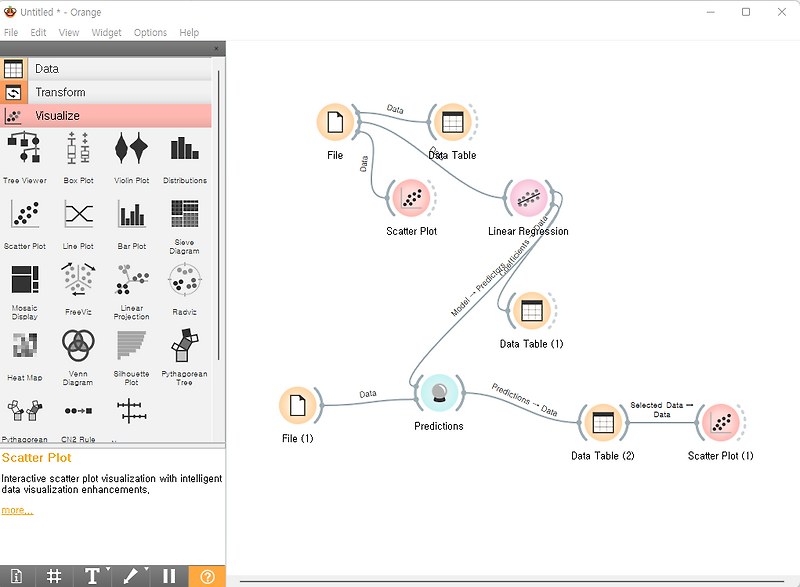This screenshot has width=800, height=587.
Task: Click the 'Selected Data → Data' link label
Action: click(x=662, y=410)
